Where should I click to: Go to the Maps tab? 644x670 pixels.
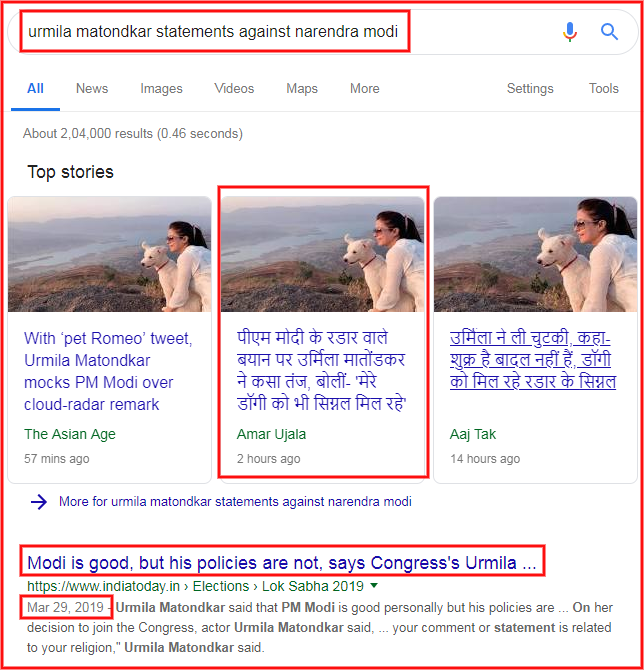[x=302, y=88]
